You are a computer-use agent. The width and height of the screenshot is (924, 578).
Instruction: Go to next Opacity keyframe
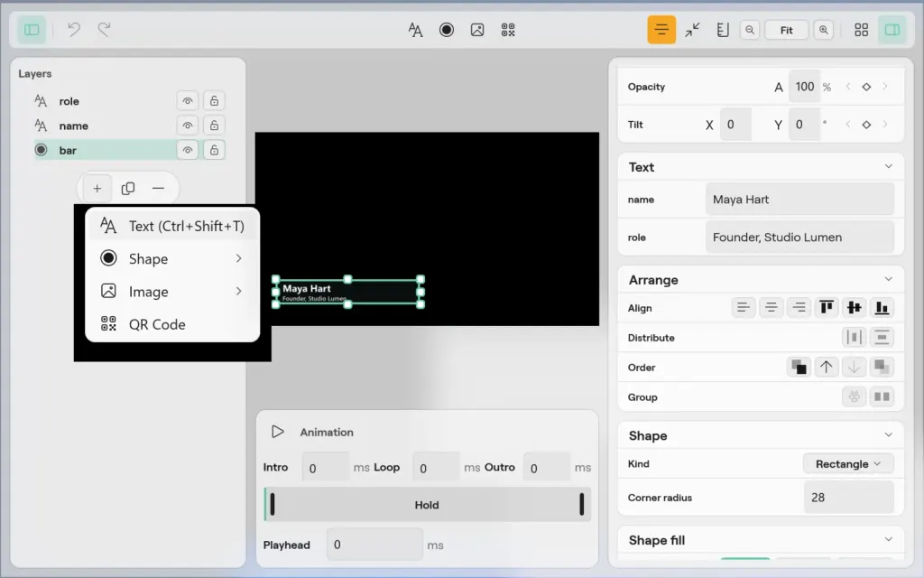click(x=884, y=87)
